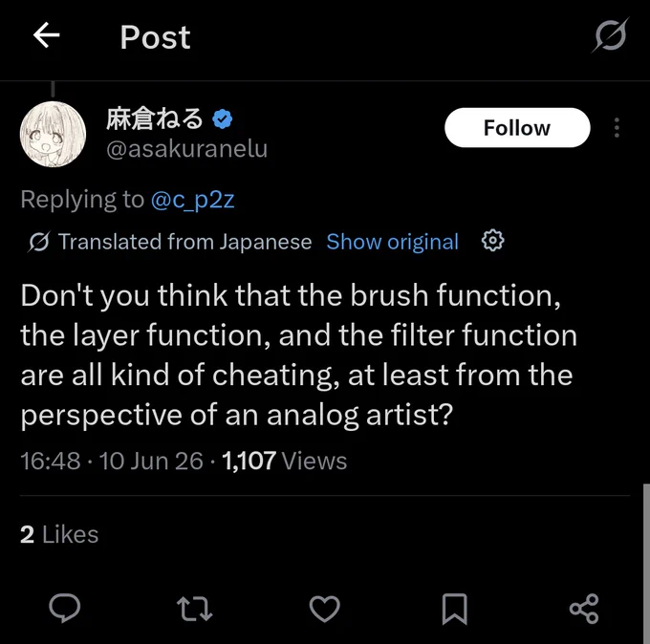The image size is (650, 644).
Task: View the 2 Likes list
Action: 59,534
